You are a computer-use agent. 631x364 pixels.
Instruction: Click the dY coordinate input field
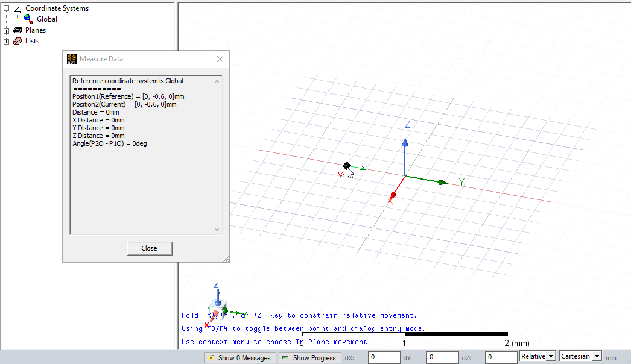[442, 357]
